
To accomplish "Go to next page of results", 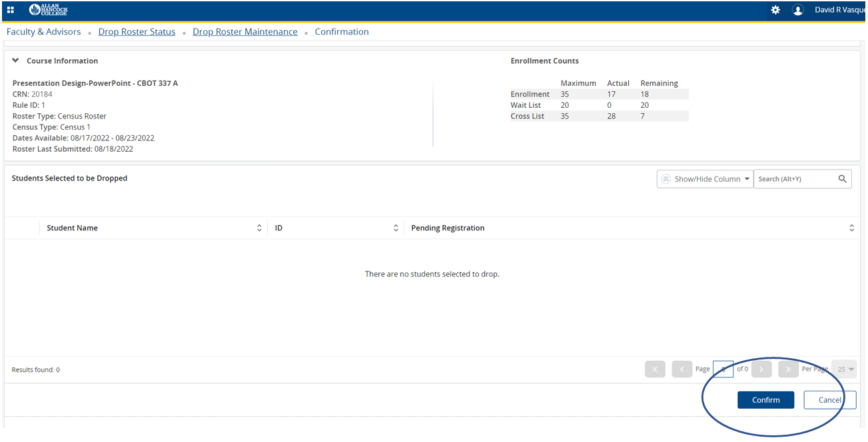I will click(x=761, y=369).
